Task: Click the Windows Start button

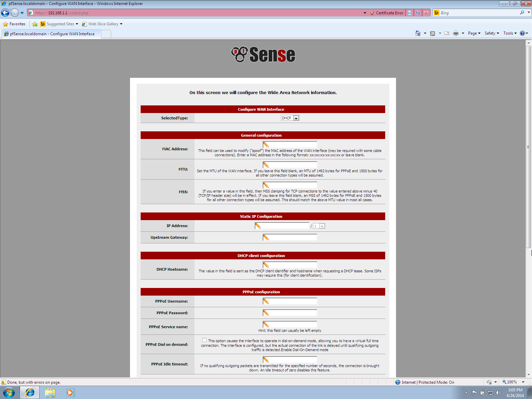Action: [9, 393]
